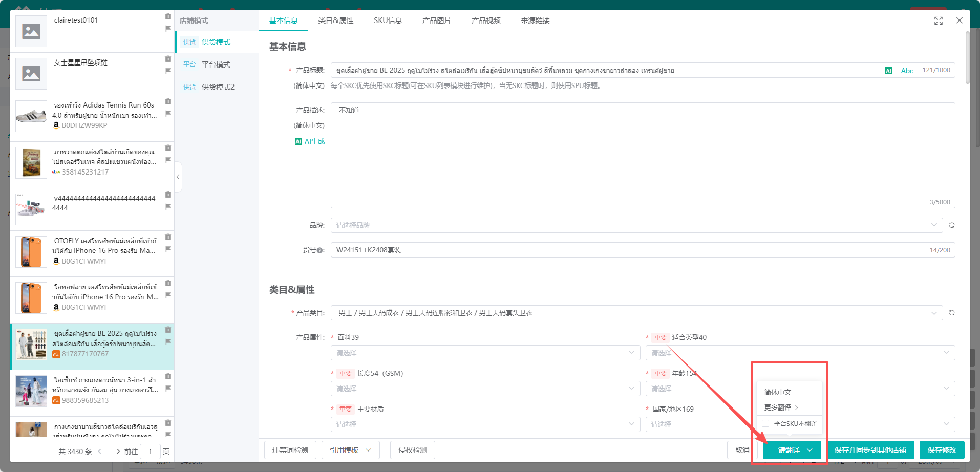This screenshot has height=472, width=980.
Task: Click the Abc case-format icon in title field
Action: tap(907, 71)
